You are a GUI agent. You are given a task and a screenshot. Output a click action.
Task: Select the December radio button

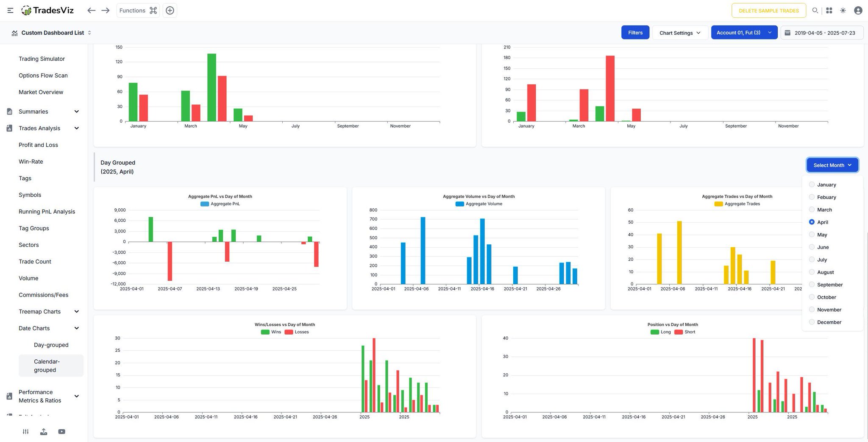[812, 322]
